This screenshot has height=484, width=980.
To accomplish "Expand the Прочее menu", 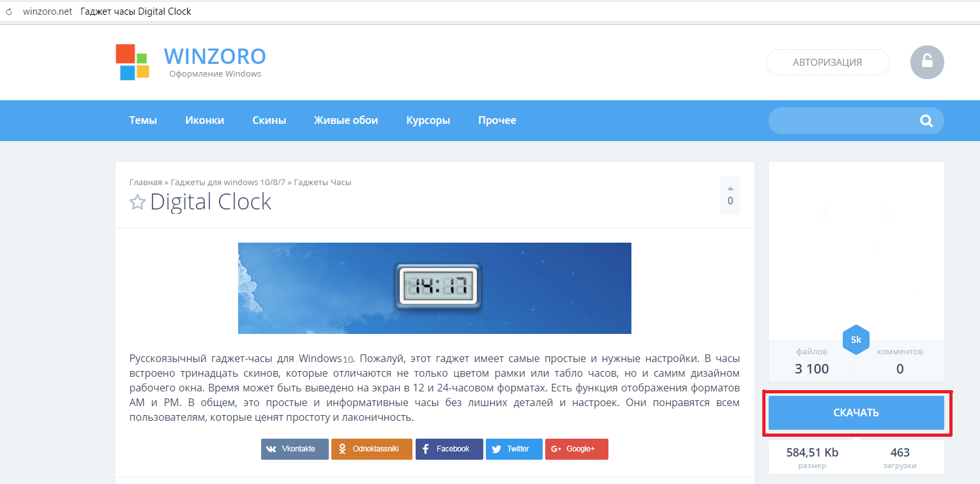I will [x=497, y=120].
